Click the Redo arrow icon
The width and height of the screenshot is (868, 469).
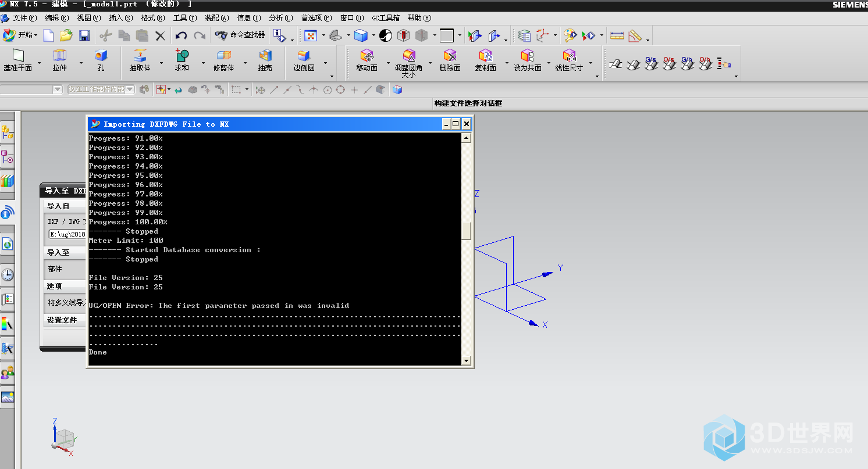tap(200, 35)
